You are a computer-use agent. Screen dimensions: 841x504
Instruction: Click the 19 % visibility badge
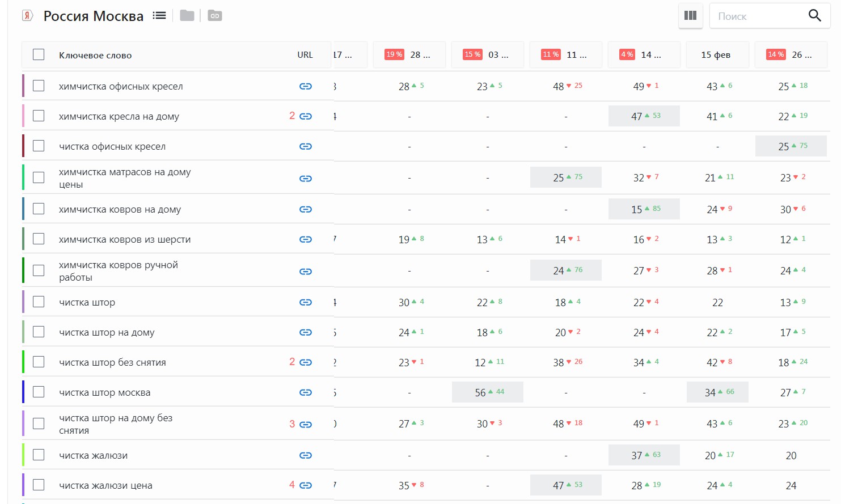(x=394, y=54)
